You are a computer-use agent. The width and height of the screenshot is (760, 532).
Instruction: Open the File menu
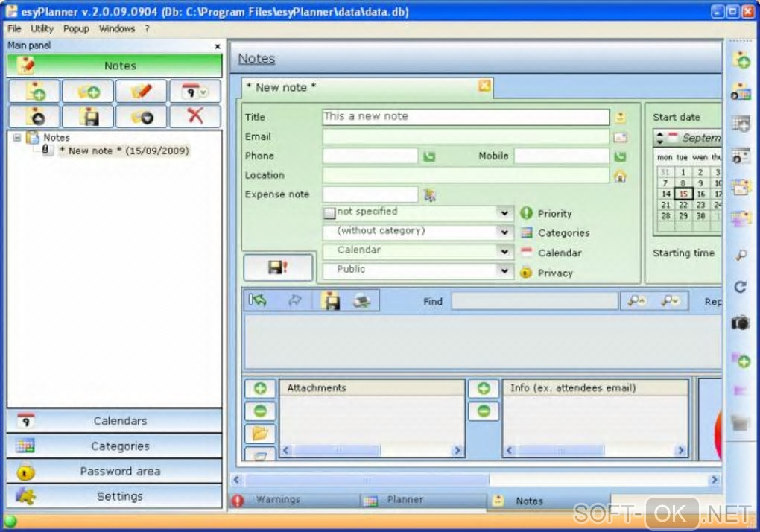(14, 28)
